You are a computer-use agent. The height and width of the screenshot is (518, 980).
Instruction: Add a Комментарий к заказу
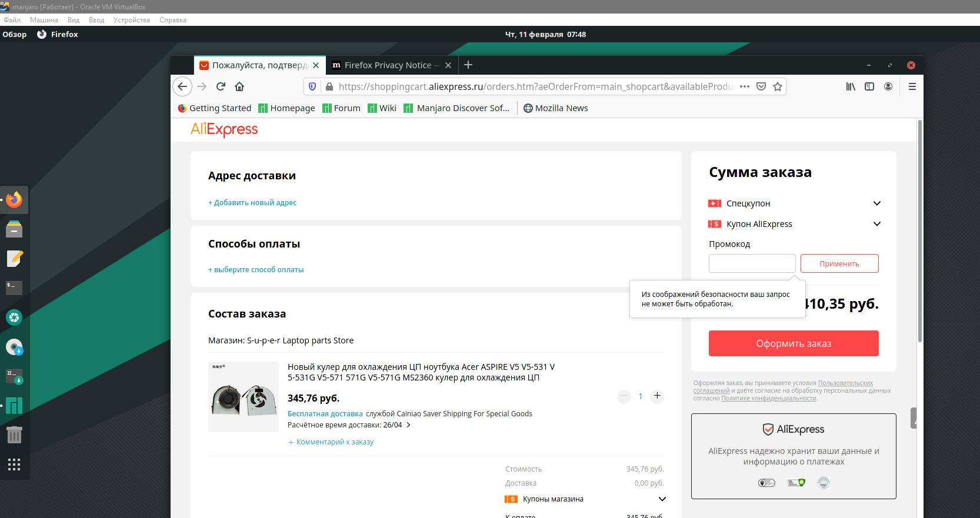(x=331, y=442)
